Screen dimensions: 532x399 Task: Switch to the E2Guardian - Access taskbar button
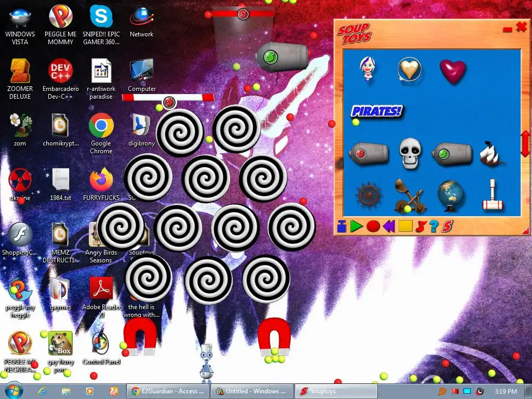(168, 391)
